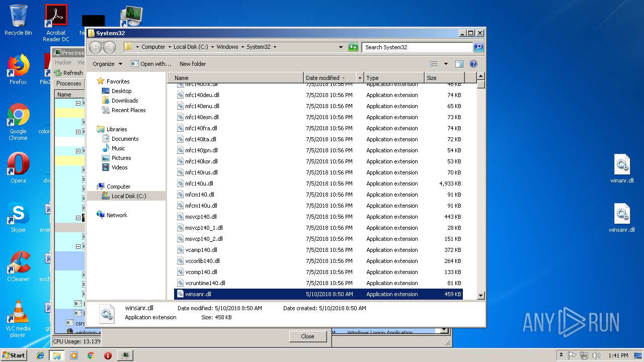Screen dimensions: 644x362
Task: Select mfc140u.dll file row
Action: coord(318,184)
